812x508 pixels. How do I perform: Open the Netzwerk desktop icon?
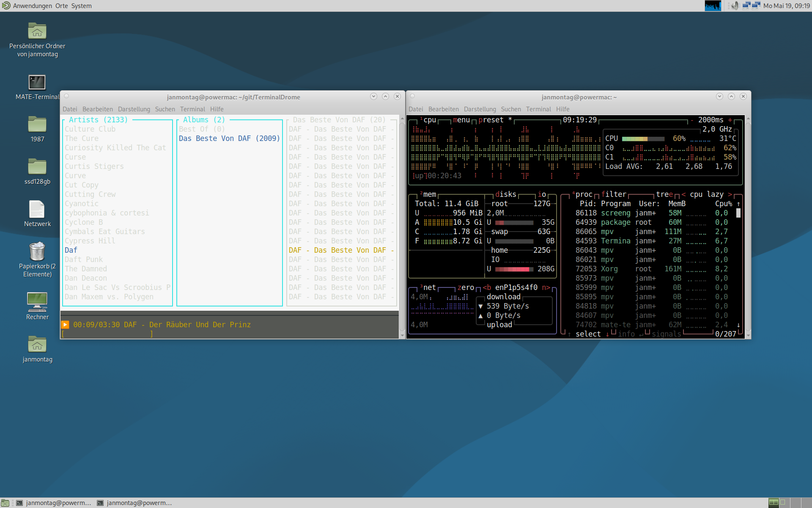tap(37, 214)
